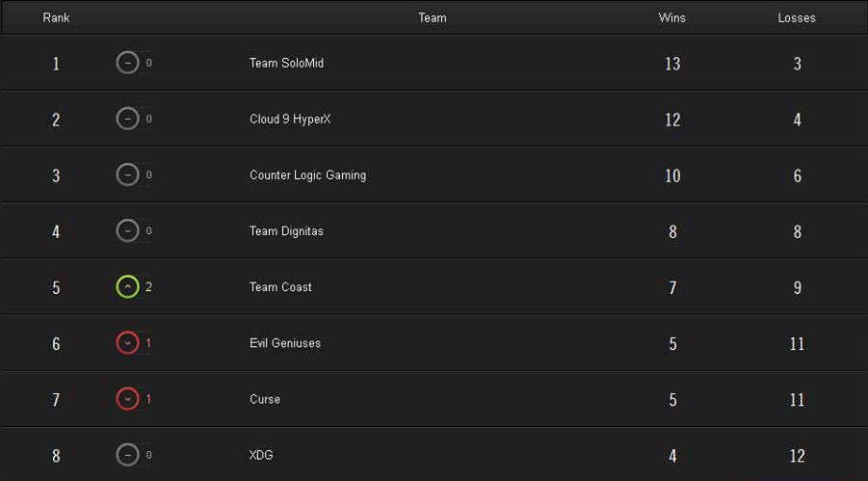Click Team SoloMid's no-change rank icon

click(x=127, y=64)
